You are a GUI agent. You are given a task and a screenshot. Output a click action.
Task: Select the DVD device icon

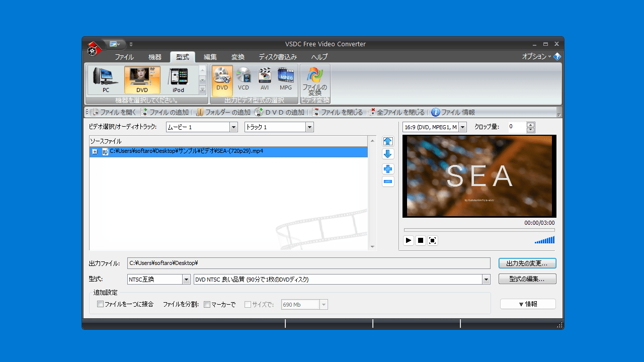pos(142,80)
